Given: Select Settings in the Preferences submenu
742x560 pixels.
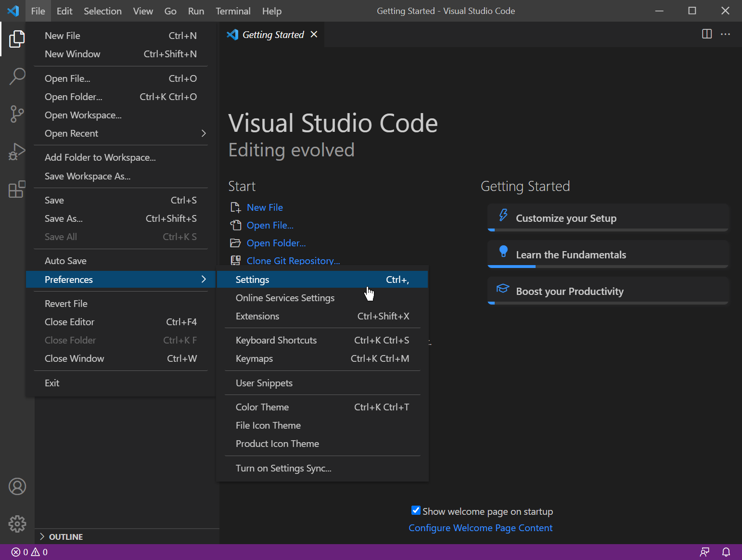Looking at the screenshot, I should pyautogui.click(x=322, y=280).
